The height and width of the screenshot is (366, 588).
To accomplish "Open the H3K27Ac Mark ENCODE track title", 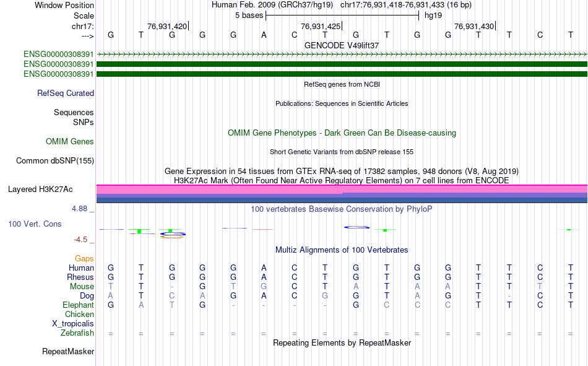I will [342, 181].
